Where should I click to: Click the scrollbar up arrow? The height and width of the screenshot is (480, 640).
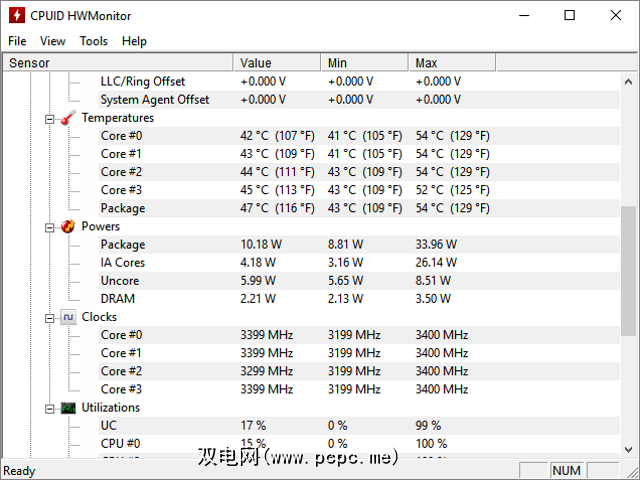point(628,82)
